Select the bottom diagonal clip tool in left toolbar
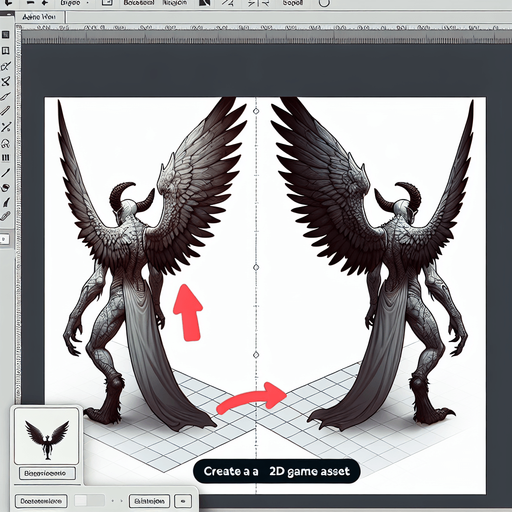Screen dimensions: 512x512 (x=6, y=216)
